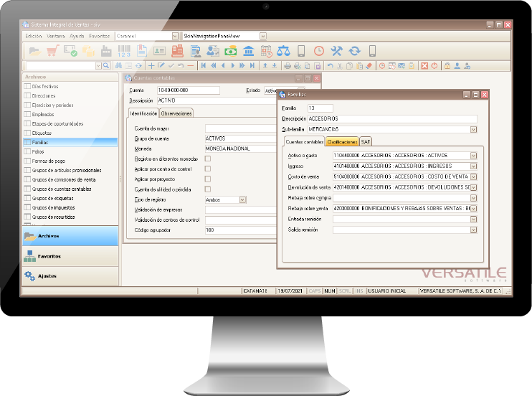Expand the Sub-familia MERCANCIAS dropdown
Image resolution: width=532 pixels, height=396 pixels.
coord(473,129)
